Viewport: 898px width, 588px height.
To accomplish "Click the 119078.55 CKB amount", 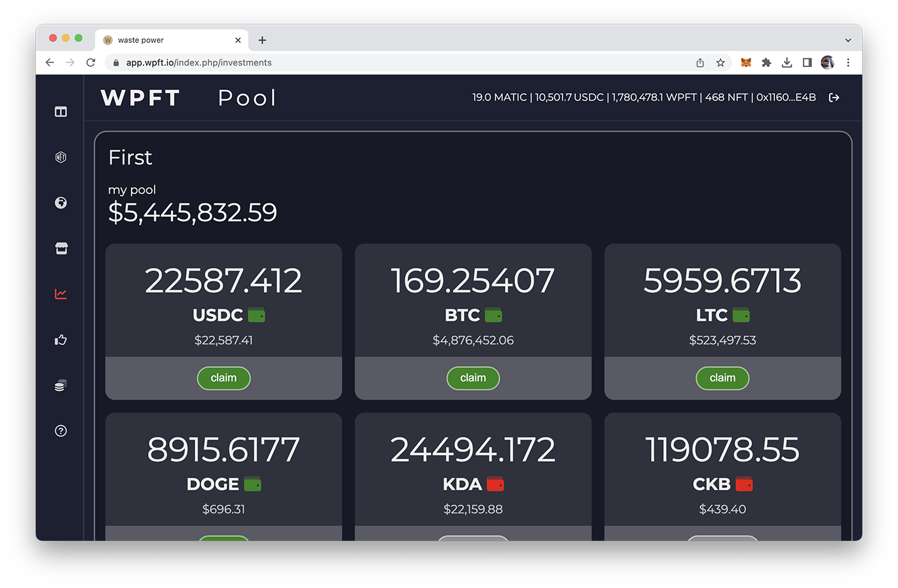I will click(x=722, y=450).
